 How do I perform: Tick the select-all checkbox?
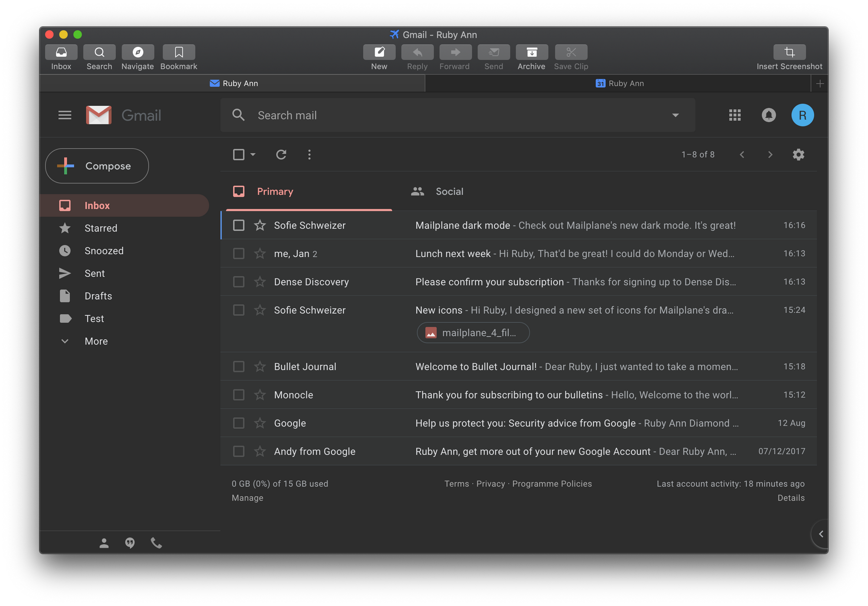pyautogui.click(x=239, y=154)
